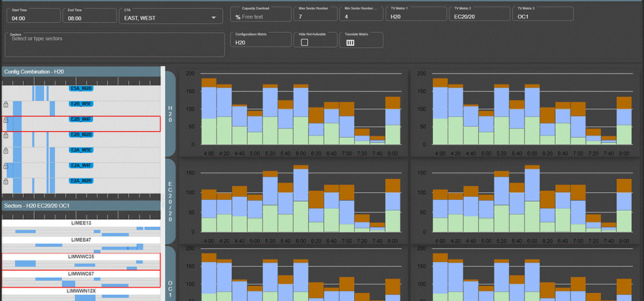Viewport: 644px width, 301px height.
Task: Select the E2A_W4F configuration label
Action: pos(81,165)
